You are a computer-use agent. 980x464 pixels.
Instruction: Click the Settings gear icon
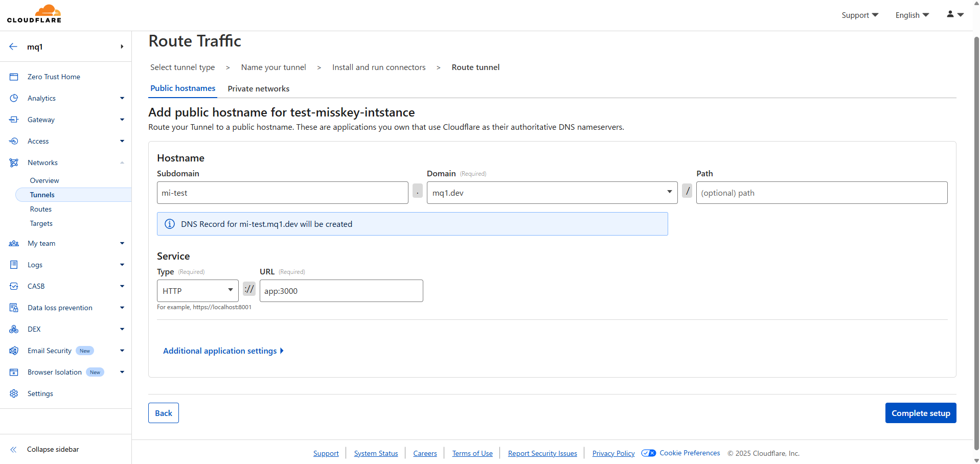(14, 393)
